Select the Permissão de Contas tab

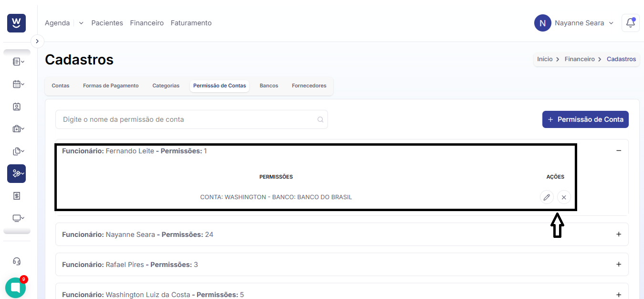click(x=220, y=86)
